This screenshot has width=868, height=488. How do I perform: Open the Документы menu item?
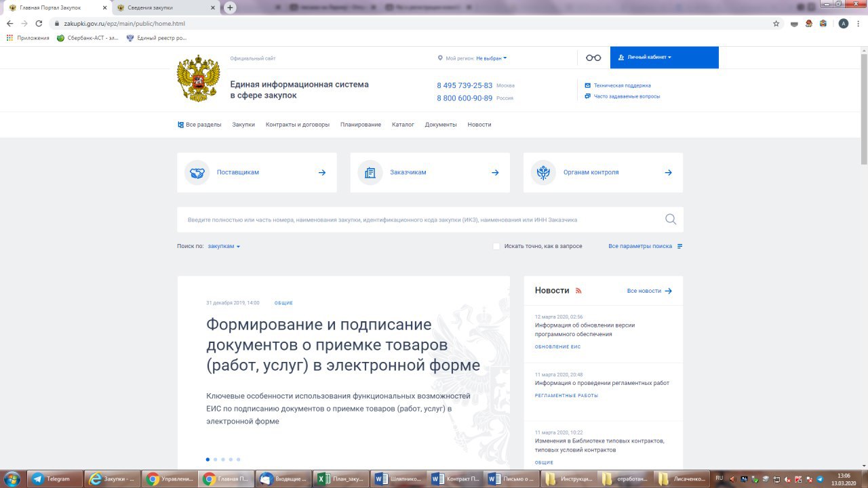coord(441,125)
